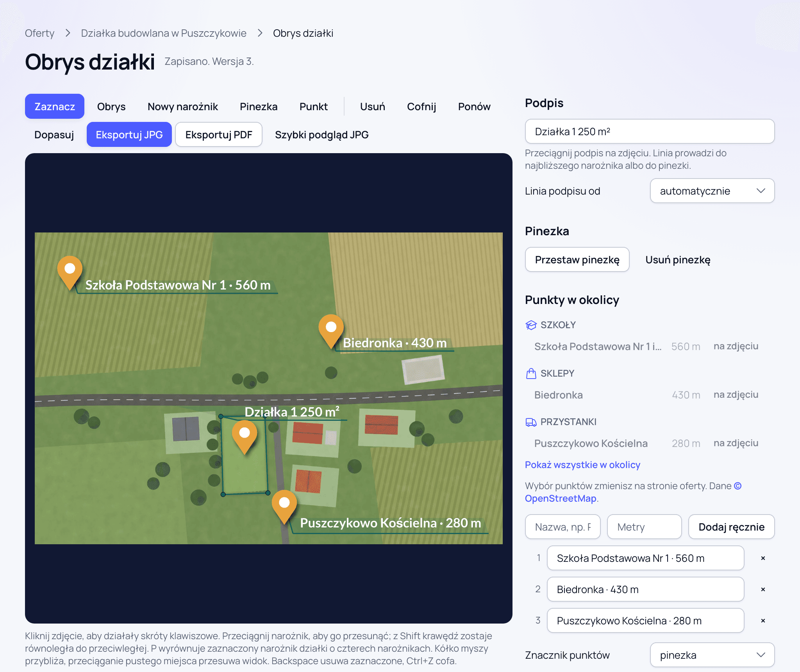Go to 'Działka budowlana w Puszczykowie' breadcrumb

(x=164, y=33)
